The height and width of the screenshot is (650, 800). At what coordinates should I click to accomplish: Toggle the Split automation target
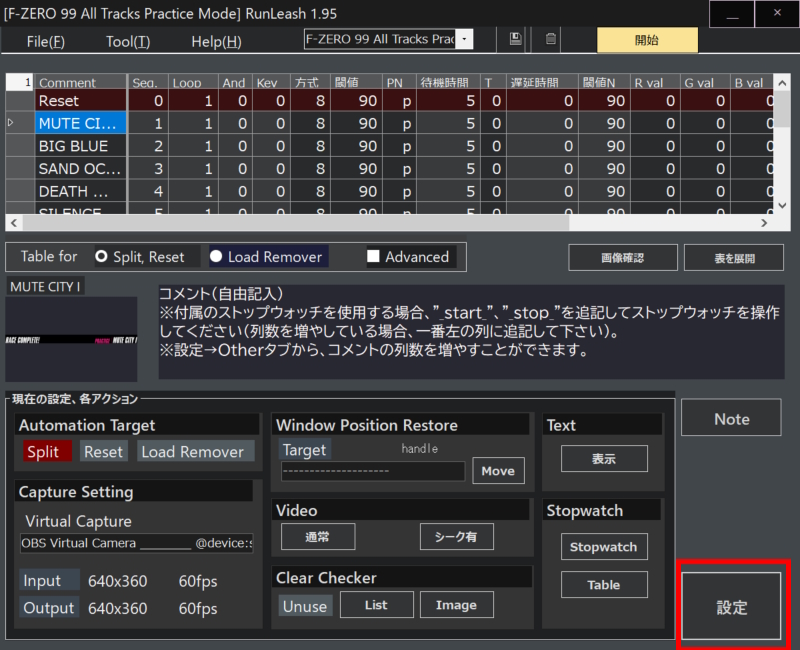pyautogui.click(x=47, y=452)
